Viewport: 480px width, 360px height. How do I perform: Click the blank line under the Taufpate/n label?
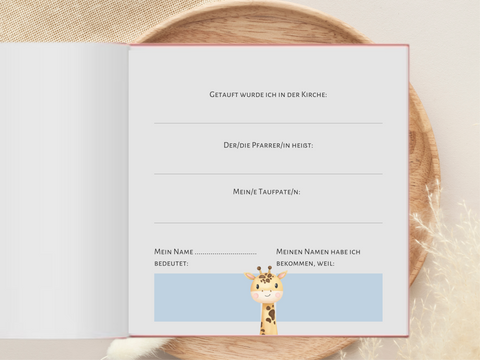click(x=268, y=223)
